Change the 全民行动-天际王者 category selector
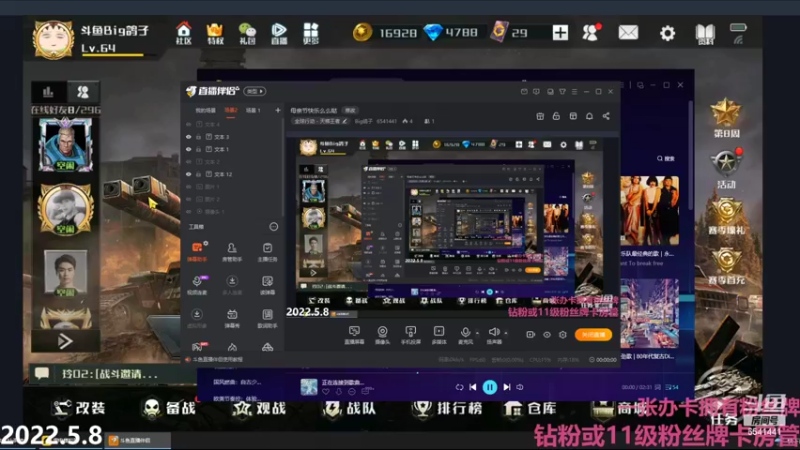 [320, 121]
